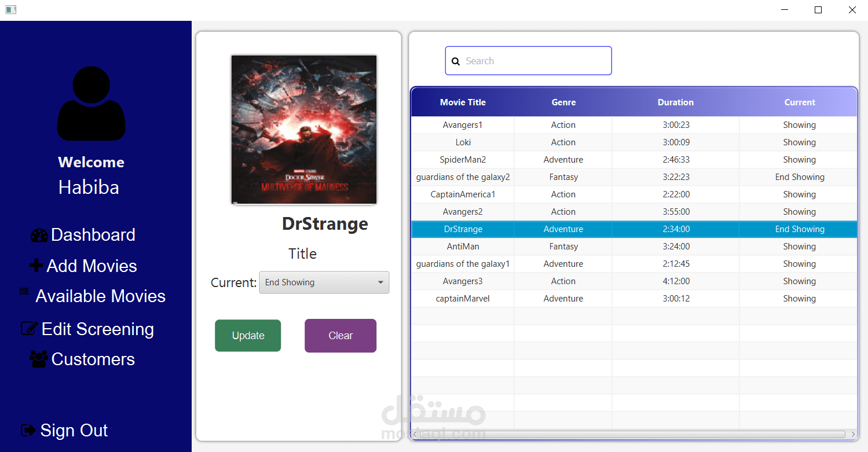Click the people icon beside Customers
This screenshot has width=868, height=452.
coord(39,359)
